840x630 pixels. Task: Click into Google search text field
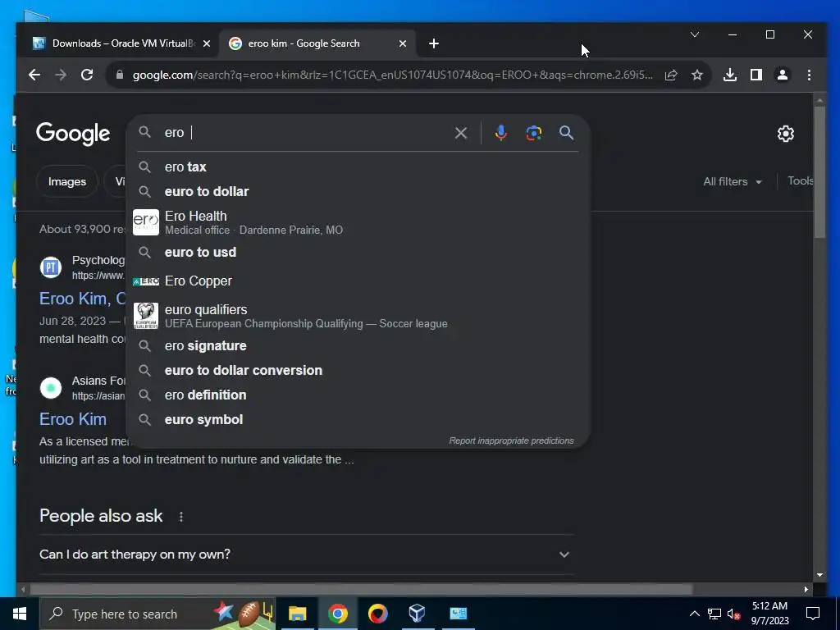[305, 133]
